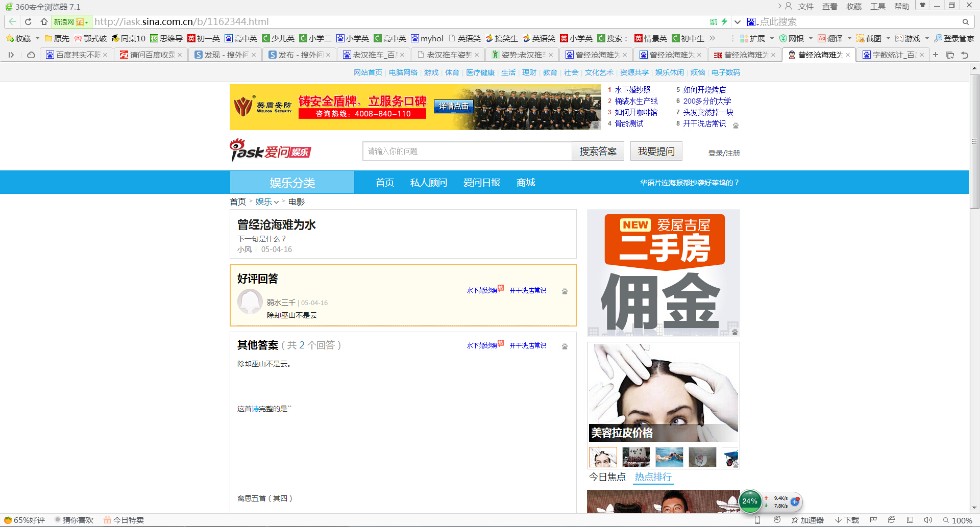Restore closed tab with the undo arrow icon
Viewport: 980px width, 527px height.
965,55
